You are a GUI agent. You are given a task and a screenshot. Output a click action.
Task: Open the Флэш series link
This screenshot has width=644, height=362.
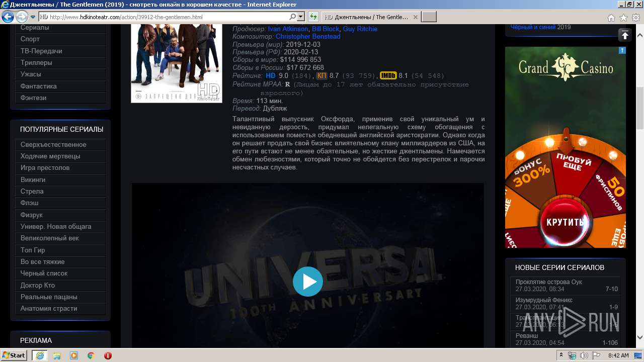coord(60,203)
